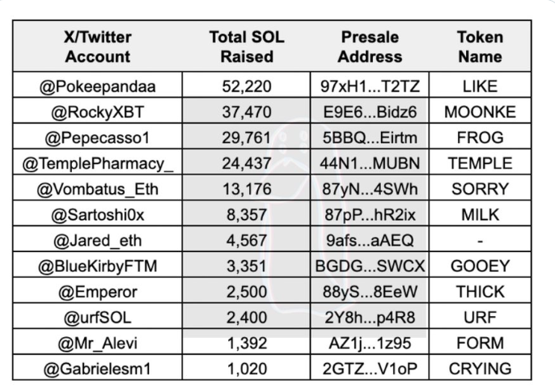Open the @TemplePharmacy_ account entry
The height and width of the screenshot is (392, 555).
point(98,163)
